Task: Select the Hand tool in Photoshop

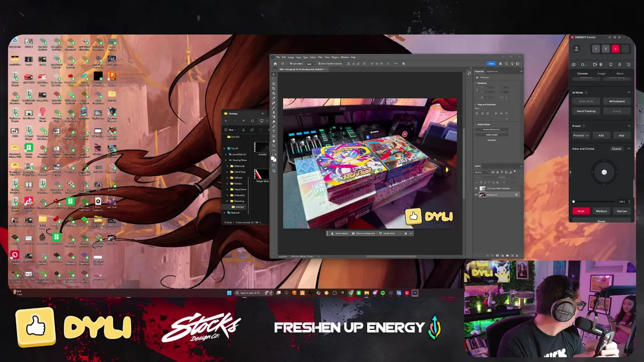Action: tap(274, 141)
